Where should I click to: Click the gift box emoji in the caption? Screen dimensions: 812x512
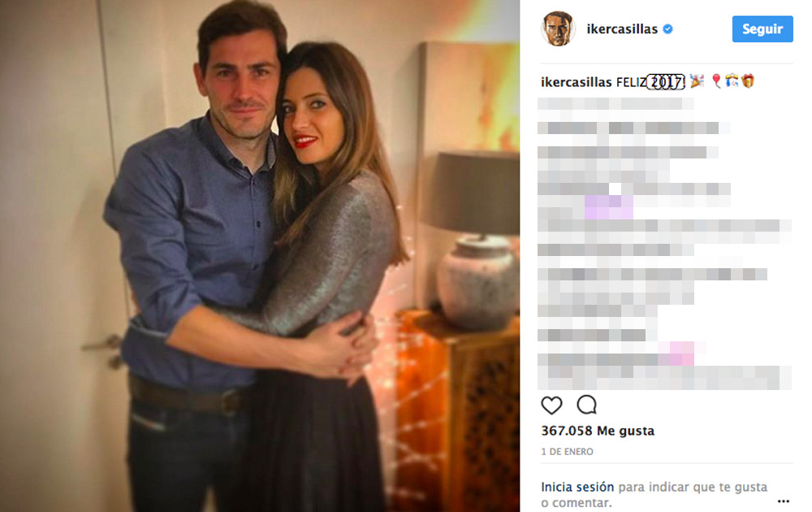point(748,80)
